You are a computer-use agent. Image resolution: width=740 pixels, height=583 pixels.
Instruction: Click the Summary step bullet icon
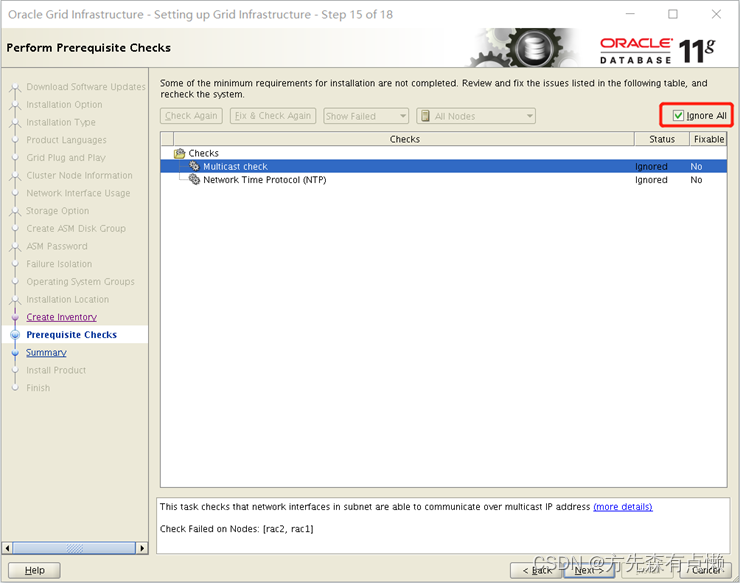pos(15,353)
